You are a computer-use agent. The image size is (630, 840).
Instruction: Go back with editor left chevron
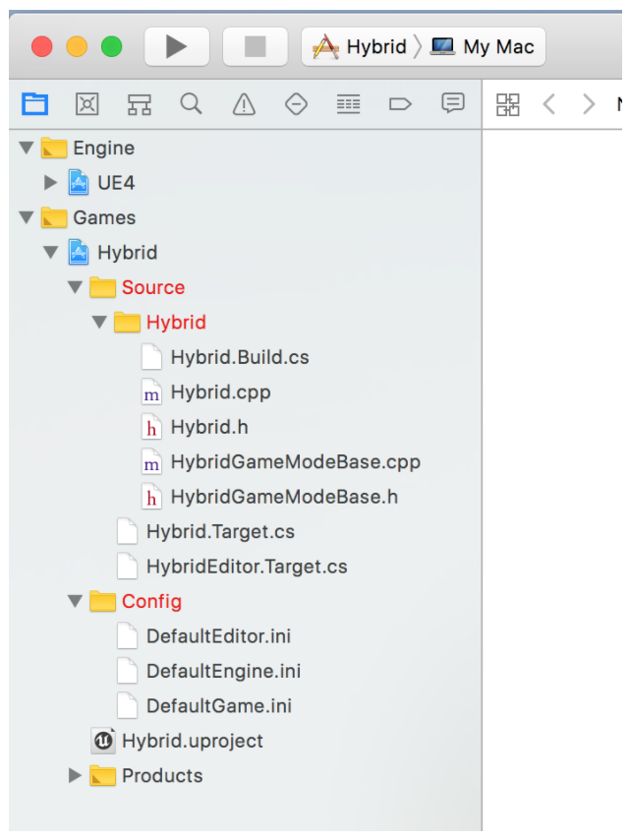[549, 104]
